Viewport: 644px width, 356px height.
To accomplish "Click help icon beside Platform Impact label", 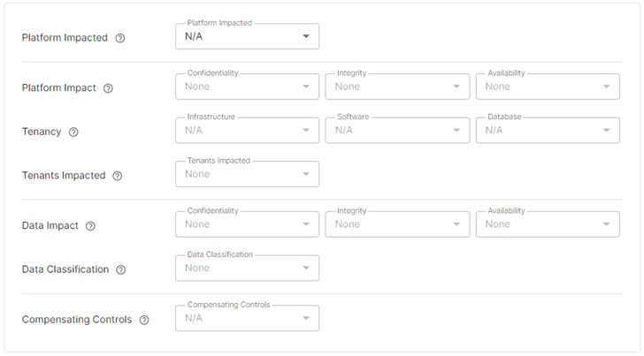I will (108, 88).
